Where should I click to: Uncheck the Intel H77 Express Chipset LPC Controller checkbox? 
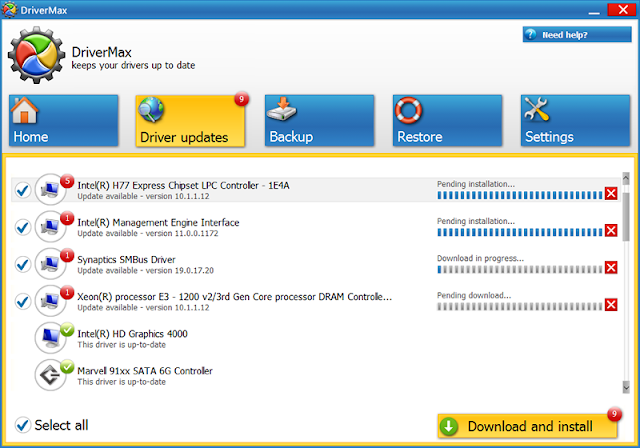click(22, 190)
